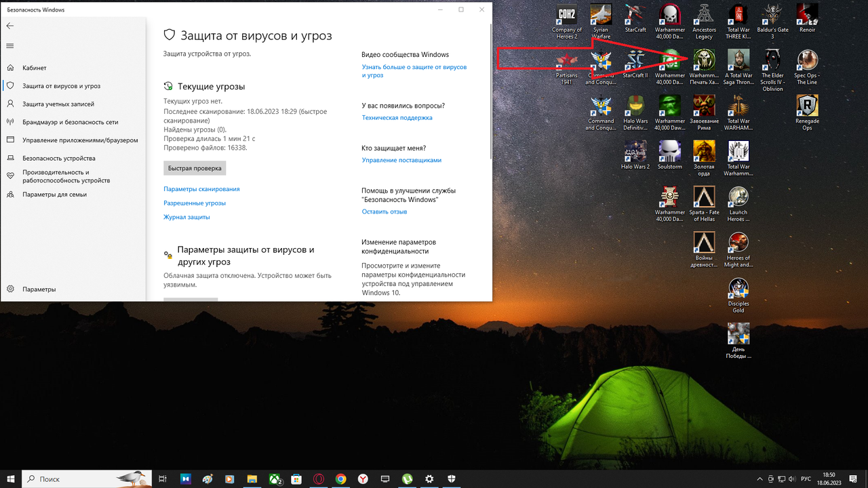Open the Завоевание Рима desktop icon
The image size is (868, 488).
coord(704,113)
